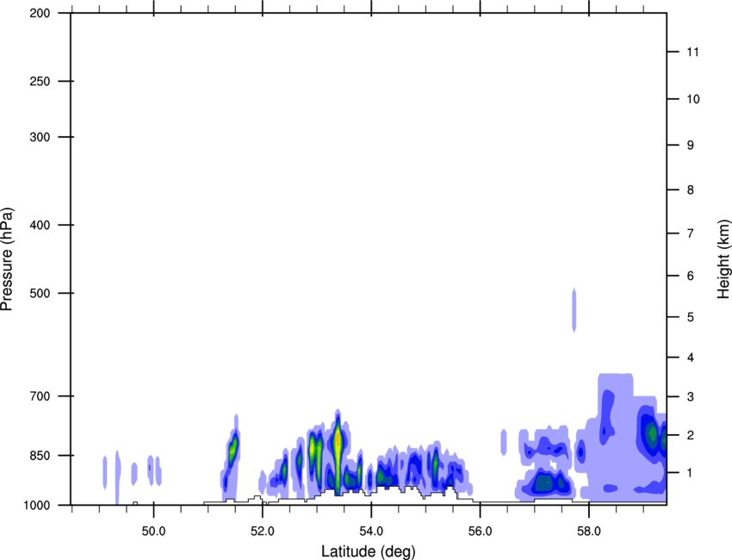
Task: Click the 52.0 latitude tick label
Action: (x=263, y=532)
